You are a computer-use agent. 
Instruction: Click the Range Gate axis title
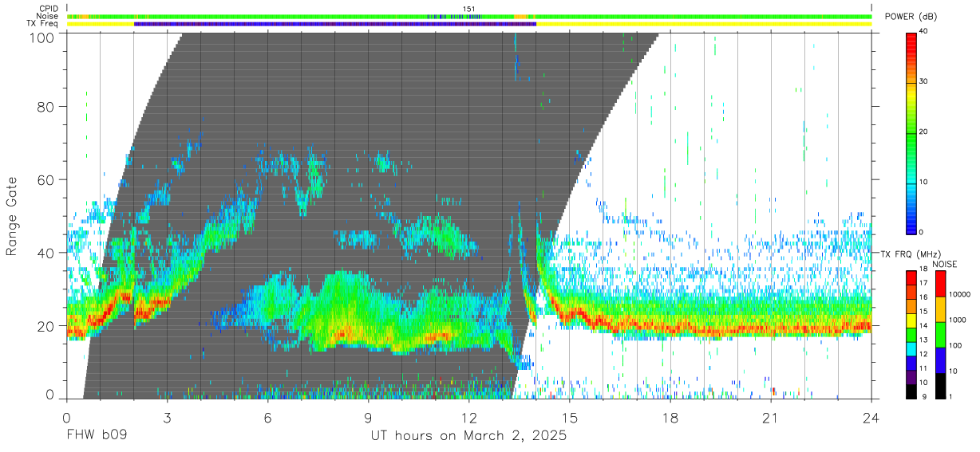pyautogui.click(x=12, y=216)
